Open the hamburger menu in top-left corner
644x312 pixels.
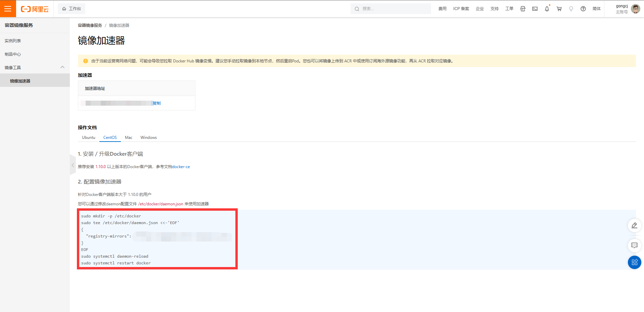click(8, 9)
